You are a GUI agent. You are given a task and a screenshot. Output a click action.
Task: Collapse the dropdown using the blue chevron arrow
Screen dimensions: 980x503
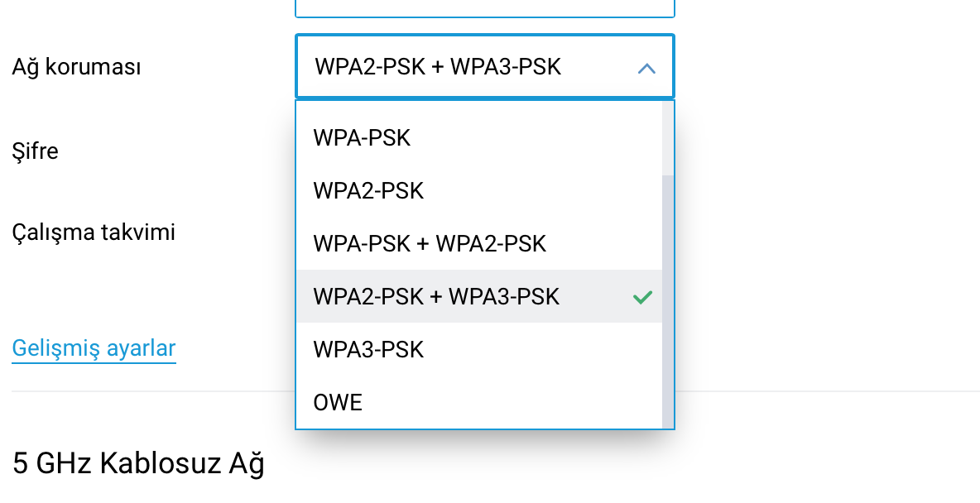[x=646, y=68]
